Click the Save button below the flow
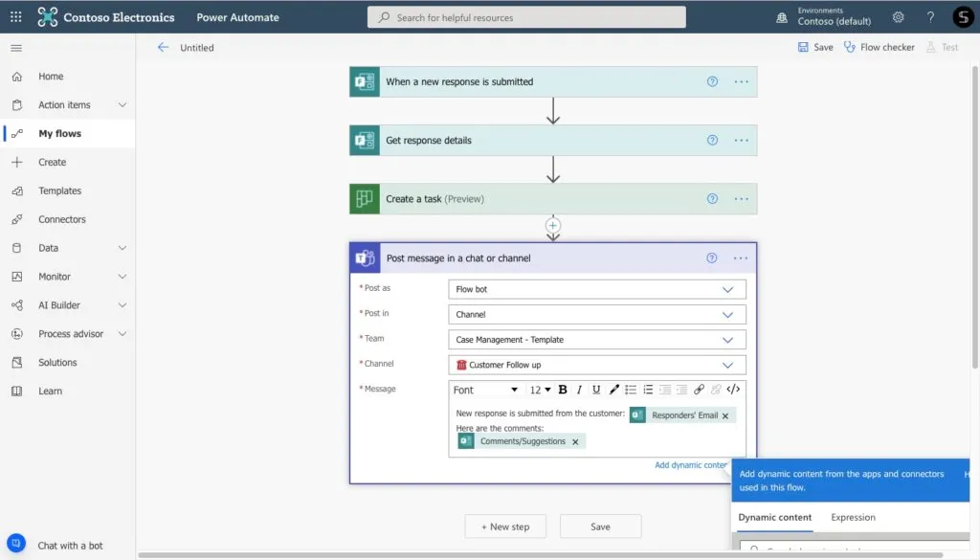The height and width of the screenshot is (560, 980). coord(600,526)
